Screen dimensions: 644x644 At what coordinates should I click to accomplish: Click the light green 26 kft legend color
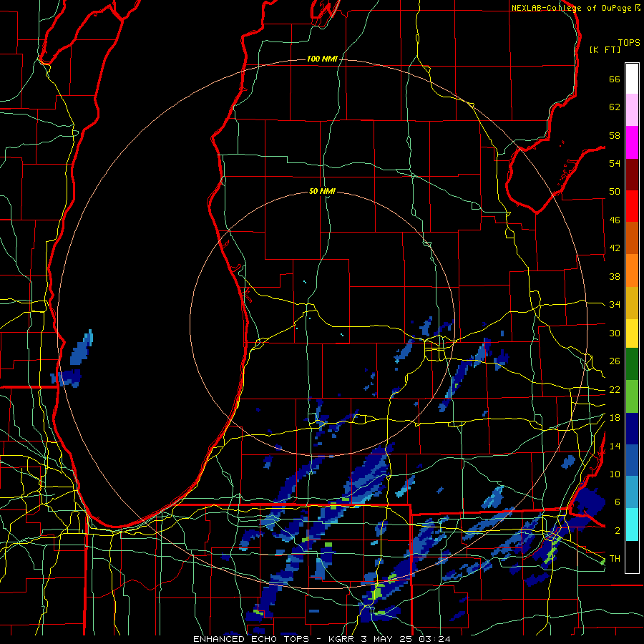632,396
